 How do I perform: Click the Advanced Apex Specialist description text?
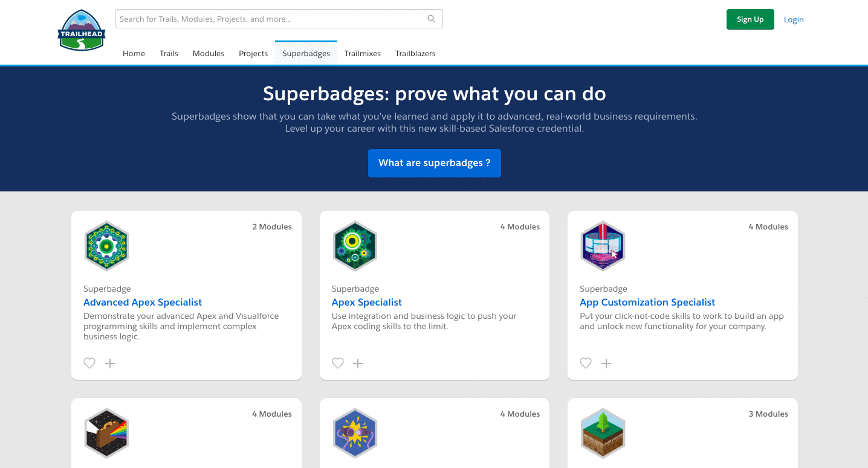181,326
